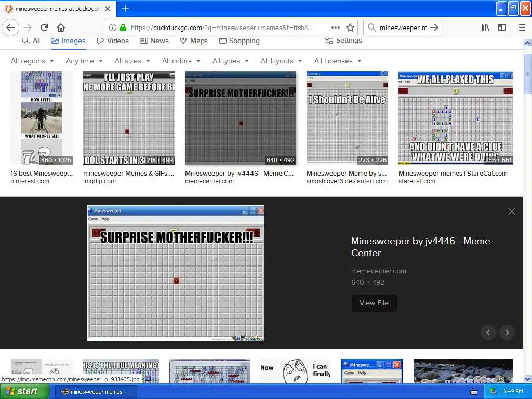Click the 6:49 PM taskbar clock

(x=513, y=392)
